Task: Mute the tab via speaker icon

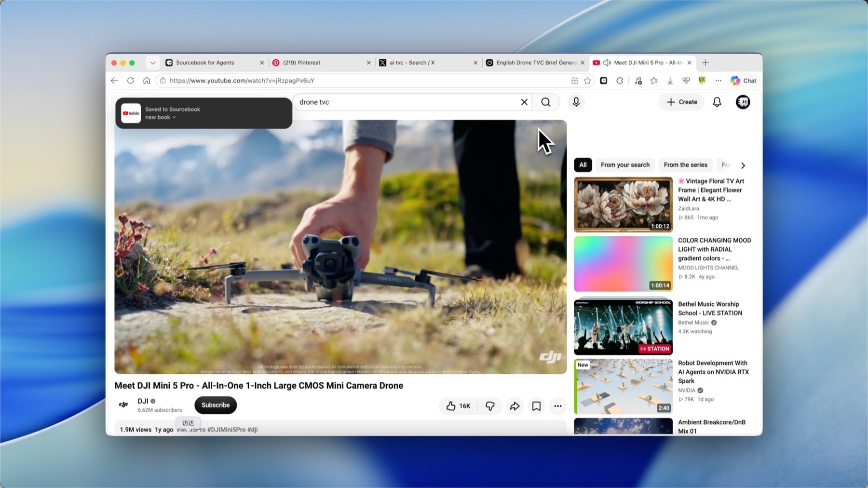Action: 607,63
